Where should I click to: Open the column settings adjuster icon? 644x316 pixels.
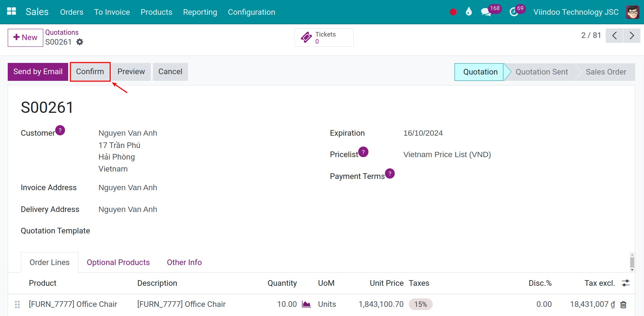625,283
